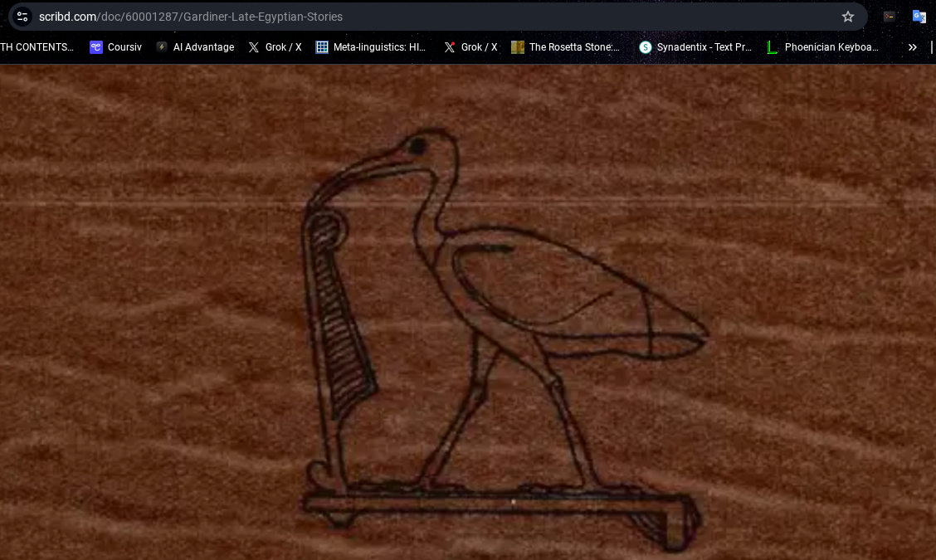Open the Synadentix - Text Pr... bookmark

point(695,47)
